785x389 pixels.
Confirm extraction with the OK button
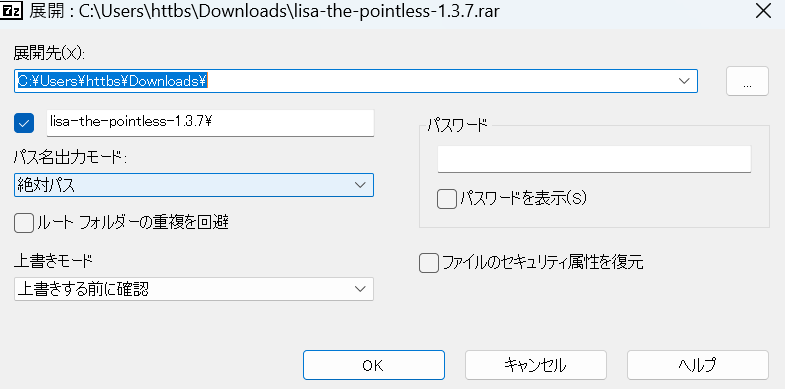pyautogui.click(x=373, y=365)
